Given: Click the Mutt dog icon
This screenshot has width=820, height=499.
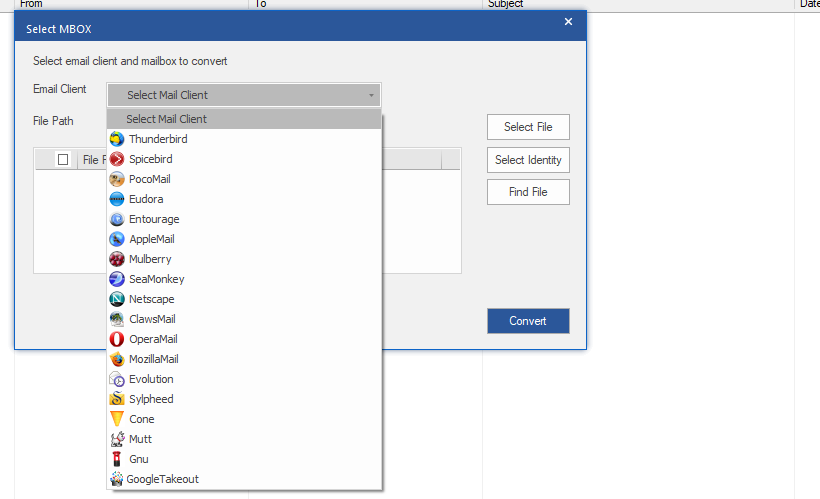Looking at the screenshot, I should point(117,439).
